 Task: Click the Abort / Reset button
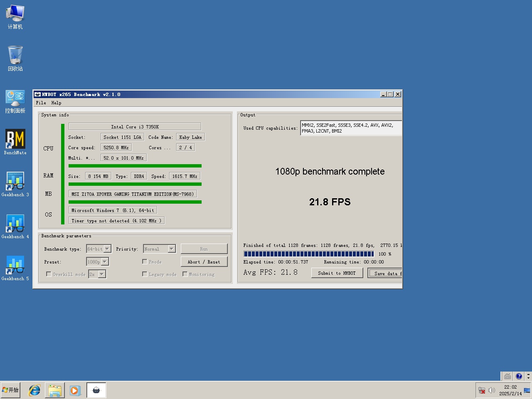pos(204,262)
